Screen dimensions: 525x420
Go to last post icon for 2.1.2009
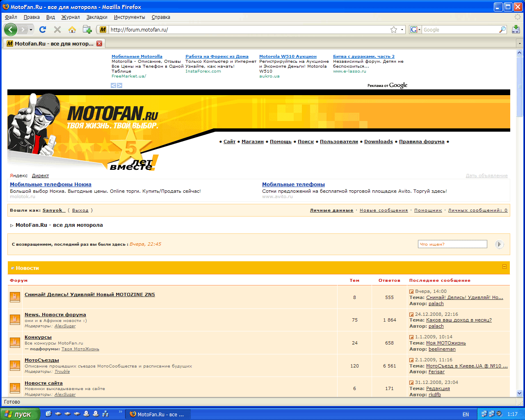click(x=411, y=360)
